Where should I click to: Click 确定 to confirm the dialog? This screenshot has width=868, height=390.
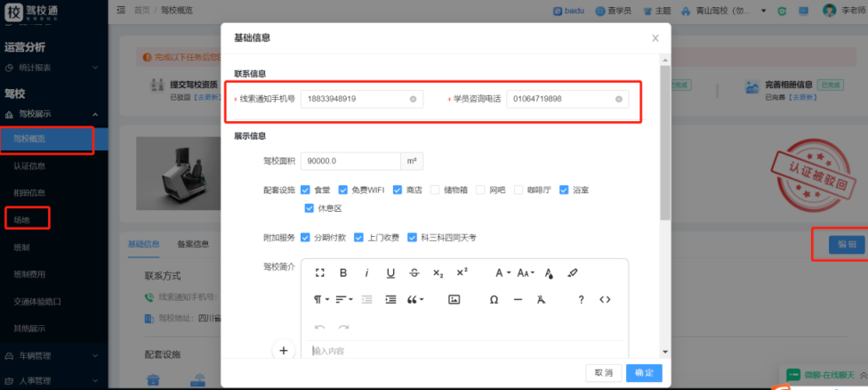645,373
